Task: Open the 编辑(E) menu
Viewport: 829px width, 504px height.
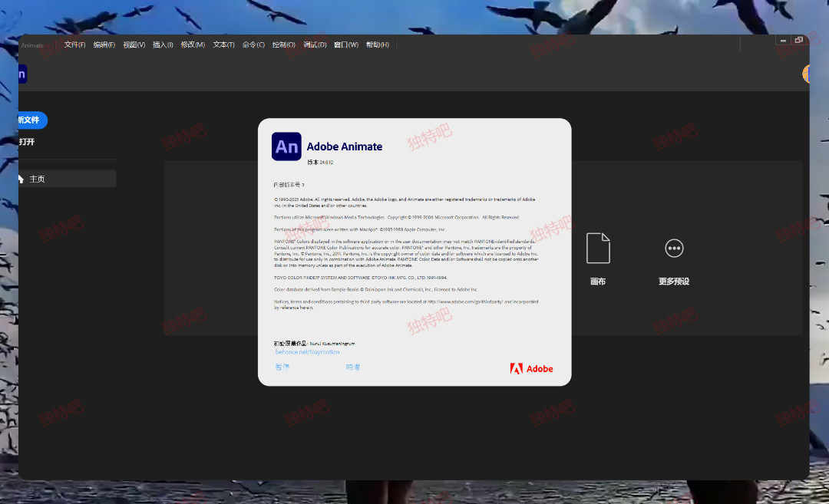Action: coord(104,45)
